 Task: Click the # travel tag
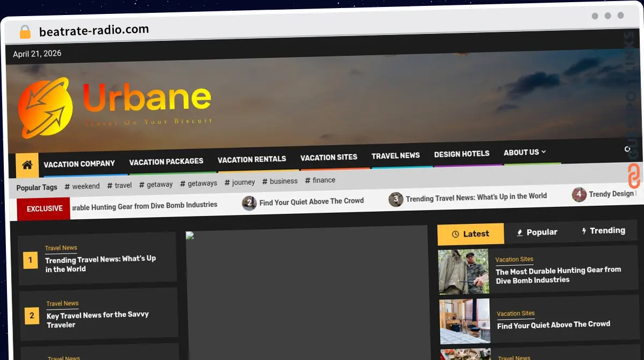tap(119, 185)
